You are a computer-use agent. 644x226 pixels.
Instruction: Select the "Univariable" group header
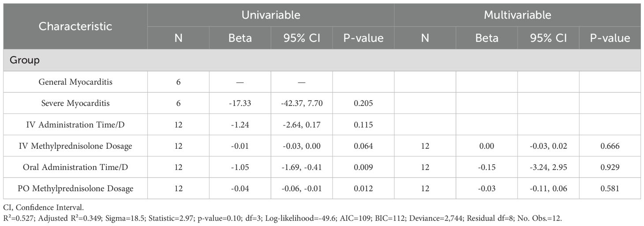[x=271, y=15]
